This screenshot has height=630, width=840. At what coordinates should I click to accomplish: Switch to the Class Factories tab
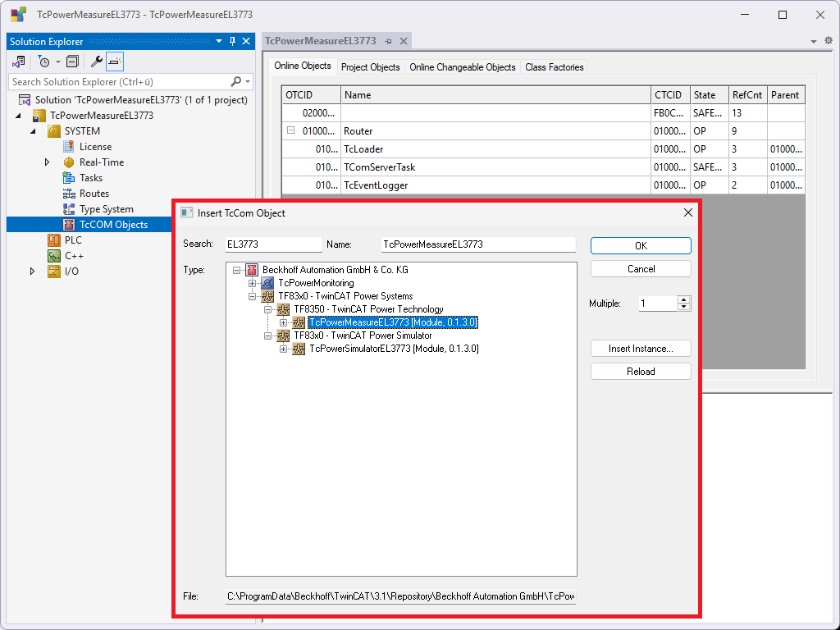point(554,67)
